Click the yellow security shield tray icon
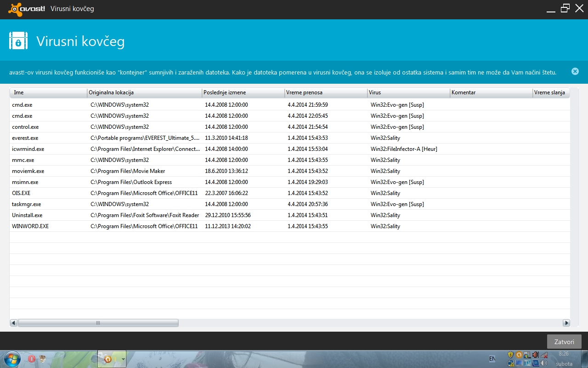 click(510, 355)
